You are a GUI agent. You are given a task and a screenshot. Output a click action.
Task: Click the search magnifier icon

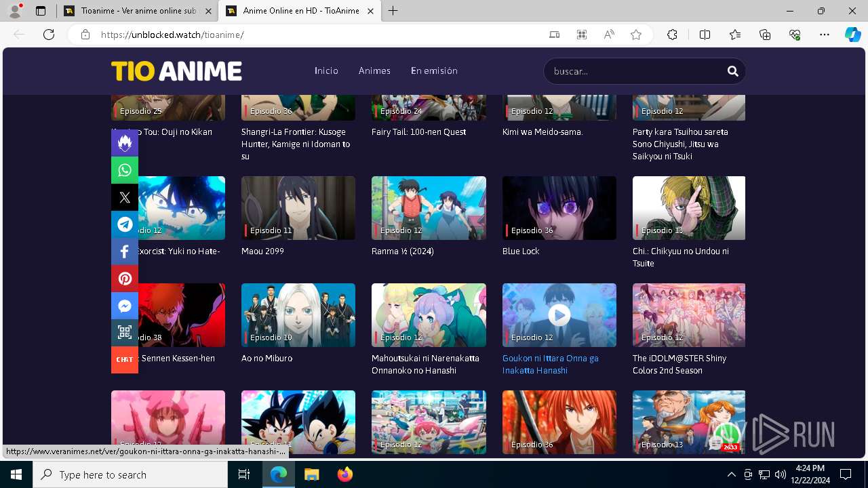[x=732, y=71]
